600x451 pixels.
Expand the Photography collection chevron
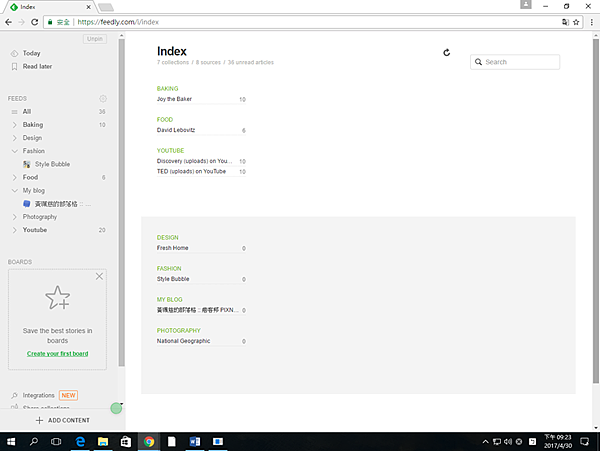click(15, 217)
